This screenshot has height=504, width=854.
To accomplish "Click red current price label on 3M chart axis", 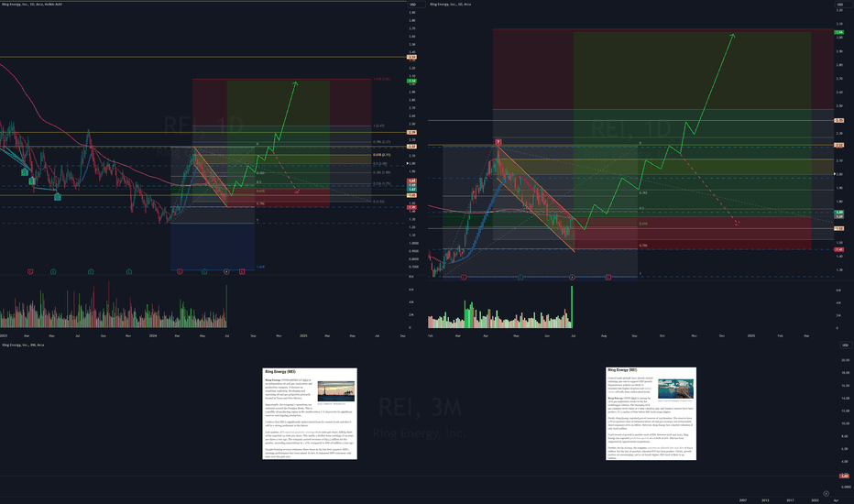I will (845, 477).
